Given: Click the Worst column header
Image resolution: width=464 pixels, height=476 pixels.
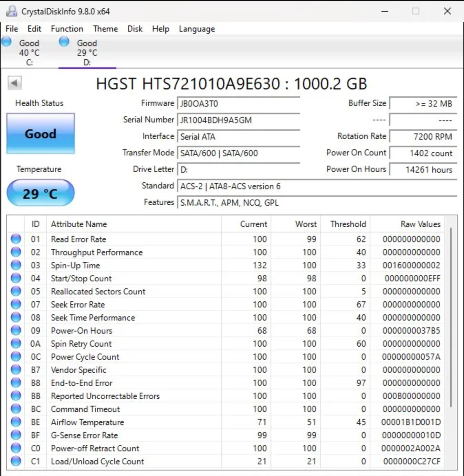Looking at the screenshot, I should pos(296,224).
